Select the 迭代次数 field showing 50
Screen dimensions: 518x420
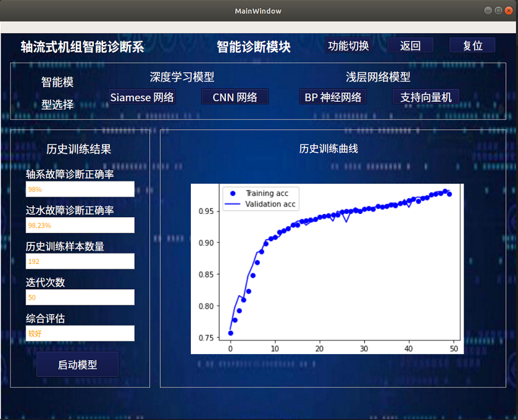click(80, 297)
